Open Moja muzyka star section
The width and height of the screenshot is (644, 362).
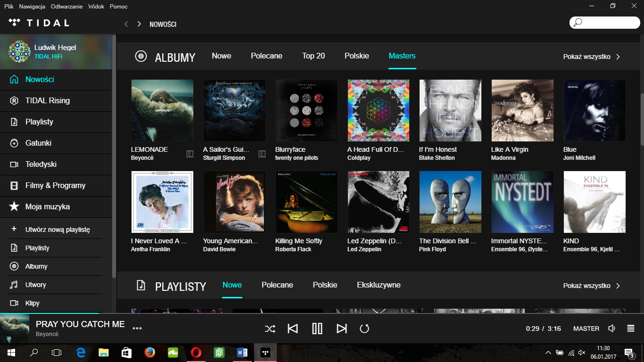coord(56,206)
